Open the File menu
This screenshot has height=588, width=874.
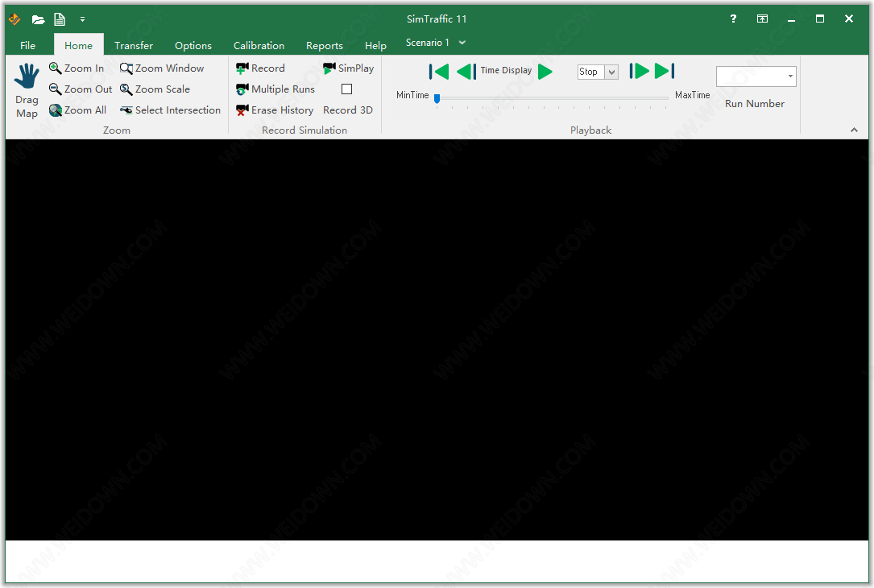(28, 46)
